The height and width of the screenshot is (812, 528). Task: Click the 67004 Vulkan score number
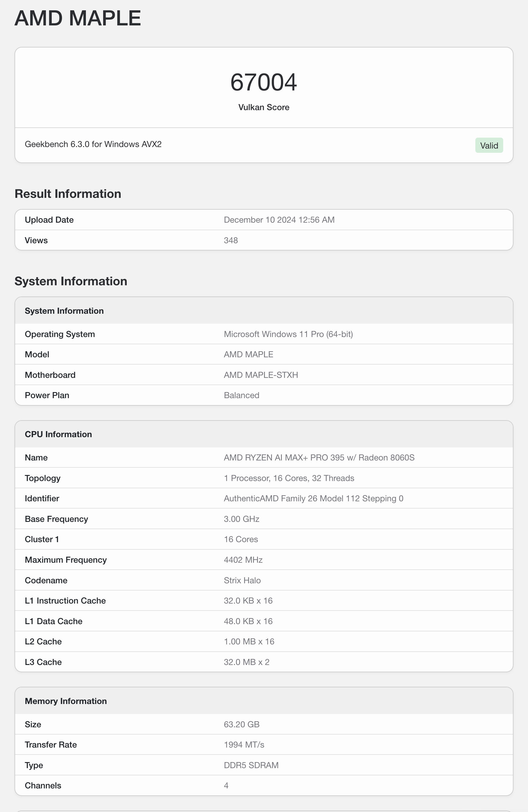(264, 82)
